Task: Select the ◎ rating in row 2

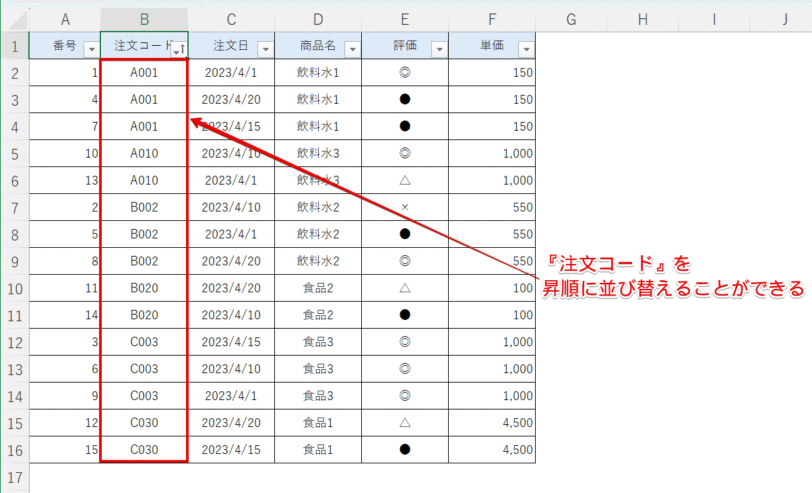Action: [x=405, y=72]
